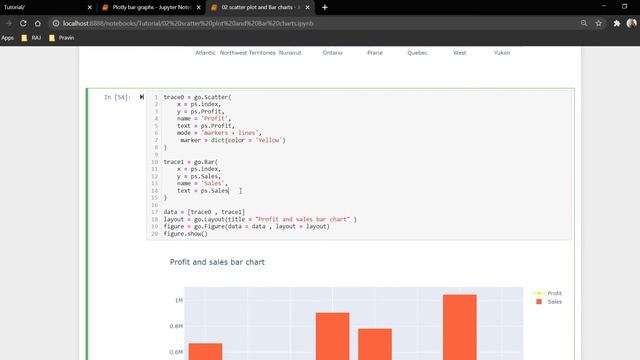Select the In [54] cell prompt
Viewport: 640px width, 360px height.
tap(117, 97)
